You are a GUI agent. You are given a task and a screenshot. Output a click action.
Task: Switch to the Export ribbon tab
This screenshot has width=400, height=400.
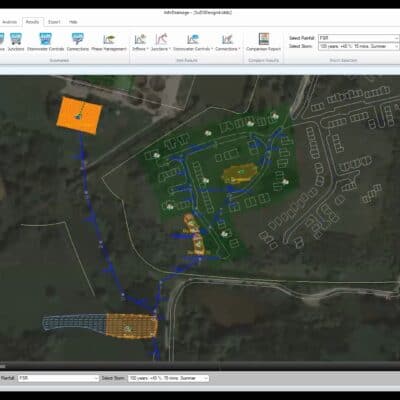[x=54, y=22]
